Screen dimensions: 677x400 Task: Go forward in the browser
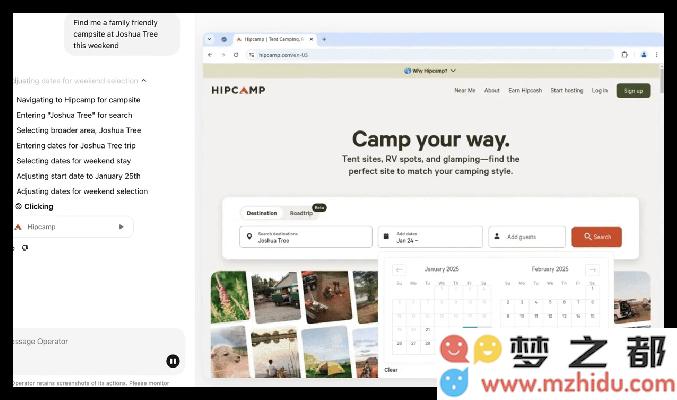click(x=223, y=55)
